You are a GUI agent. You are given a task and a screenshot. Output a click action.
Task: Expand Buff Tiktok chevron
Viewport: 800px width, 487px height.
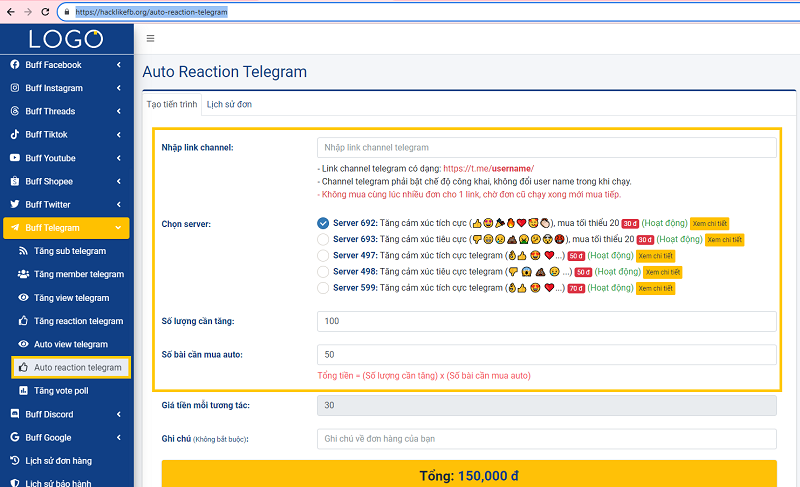point(118,135)
